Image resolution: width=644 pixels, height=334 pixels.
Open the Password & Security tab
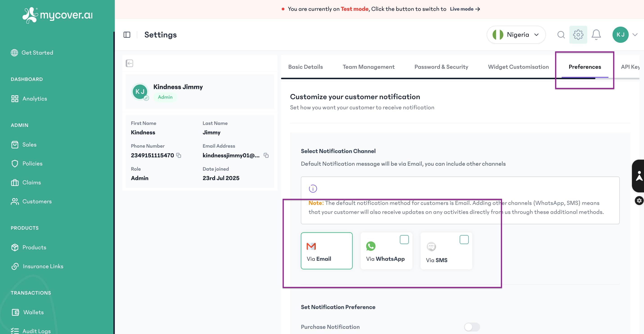(x=441, y=67)
